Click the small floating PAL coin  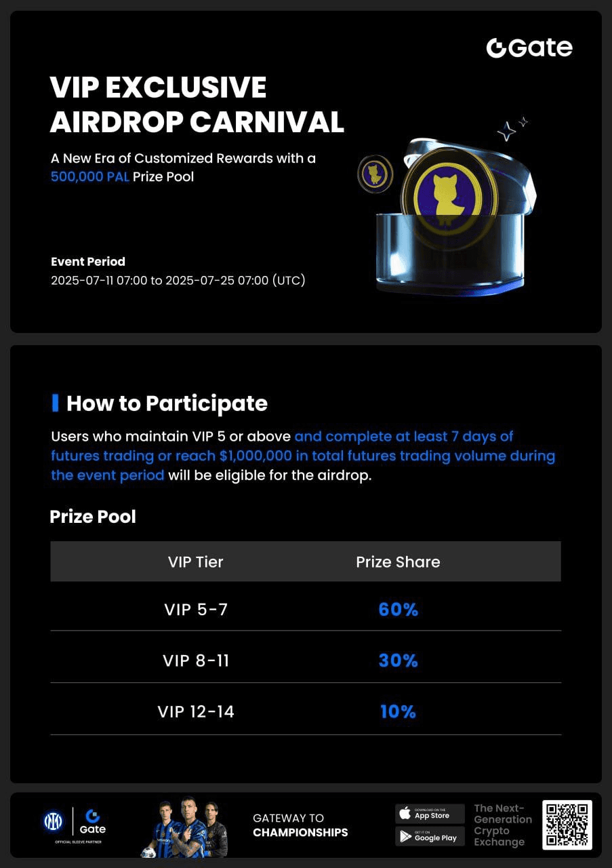tap(375, 176)
